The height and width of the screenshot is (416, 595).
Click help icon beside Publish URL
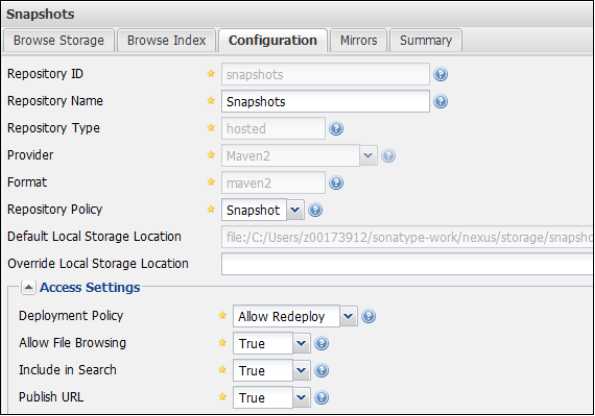[x=322, y=398]
